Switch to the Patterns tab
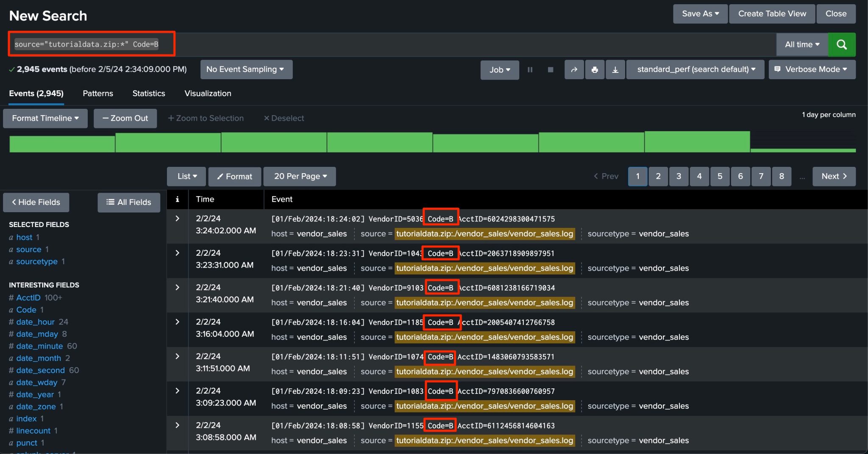 tap(97, 93)
